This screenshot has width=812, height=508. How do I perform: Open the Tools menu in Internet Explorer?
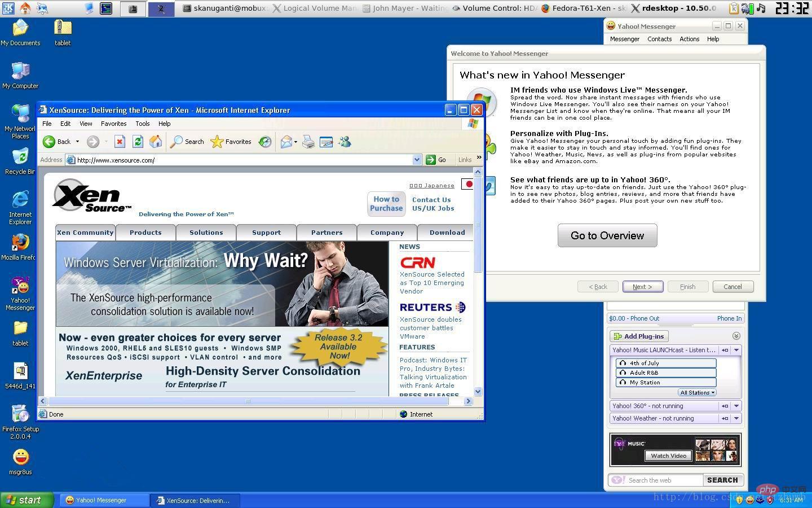click(x=143, y=124)
